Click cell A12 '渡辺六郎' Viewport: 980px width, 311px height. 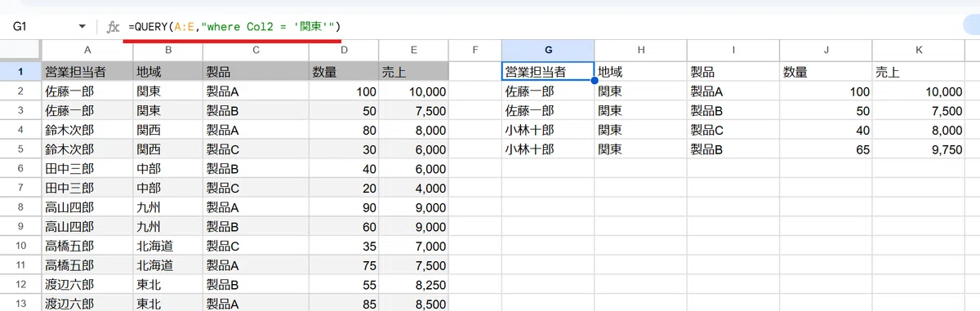pos(87,285)
